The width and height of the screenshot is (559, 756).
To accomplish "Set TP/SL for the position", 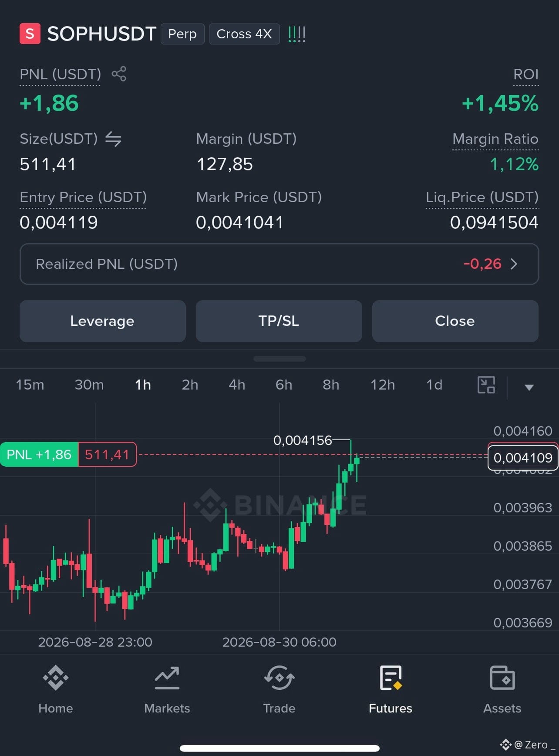I will pos(279,321).
